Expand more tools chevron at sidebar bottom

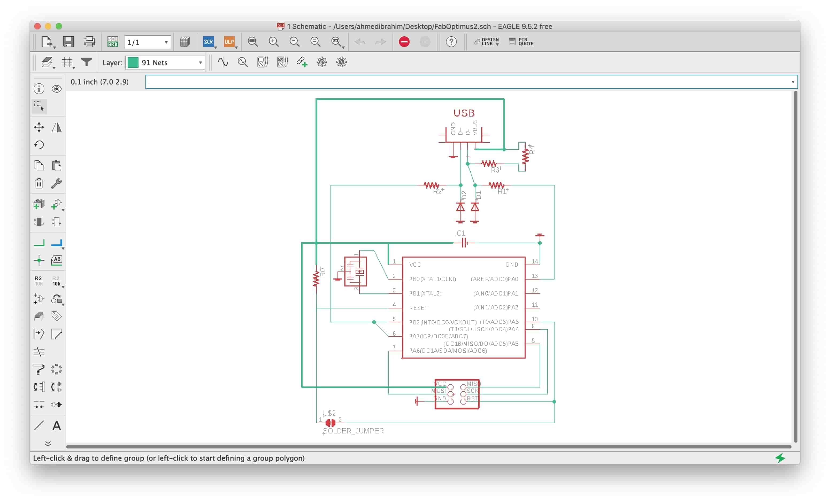point(48,444)
